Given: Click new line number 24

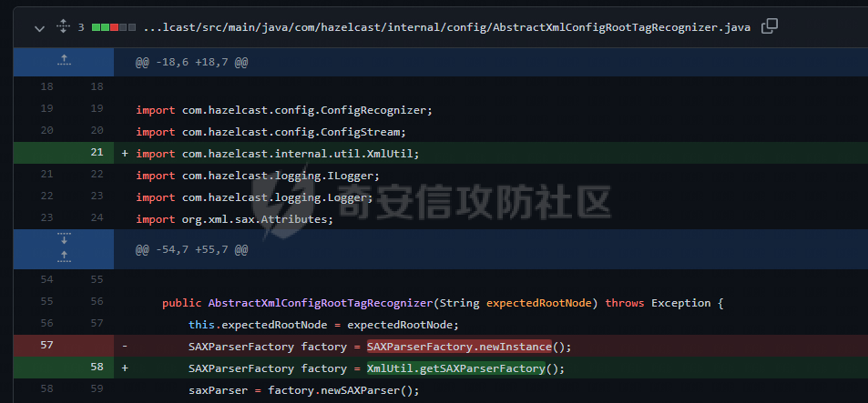Looking at the screenshot, I should pos(97,217).
